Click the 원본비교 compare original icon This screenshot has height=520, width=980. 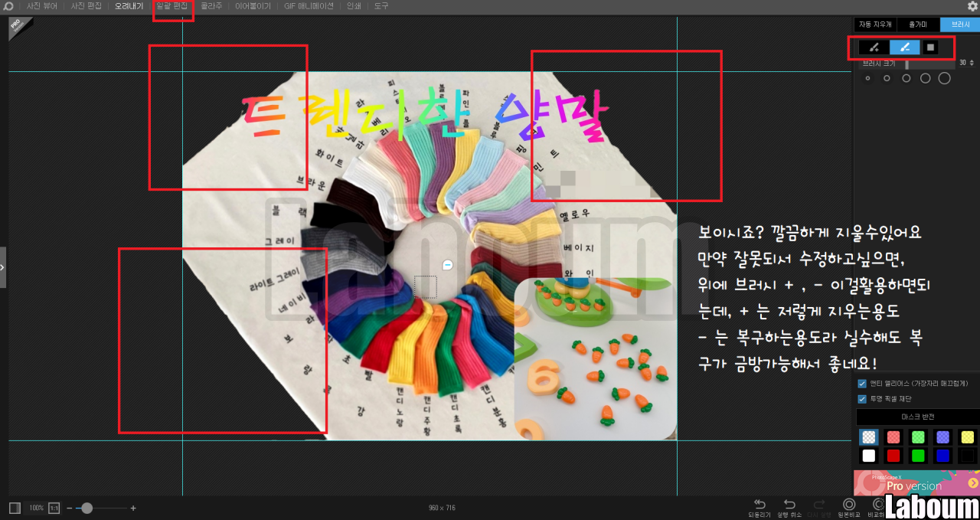[848, 508]
